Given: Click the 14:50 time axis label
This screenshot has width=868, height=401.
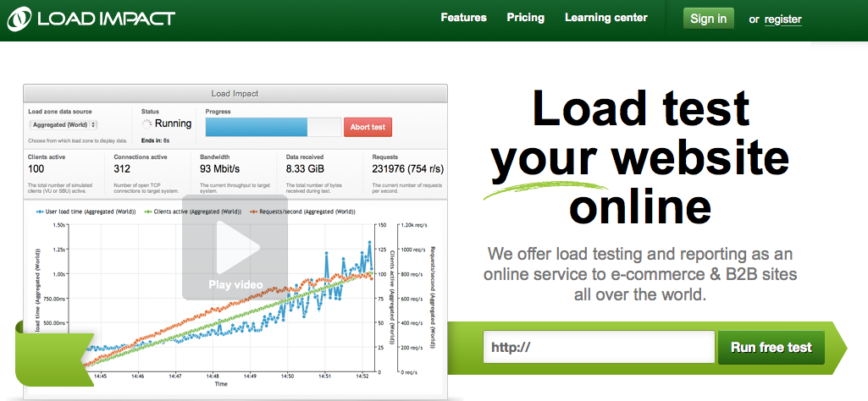Looking at the screenshot, I should 287,376.
